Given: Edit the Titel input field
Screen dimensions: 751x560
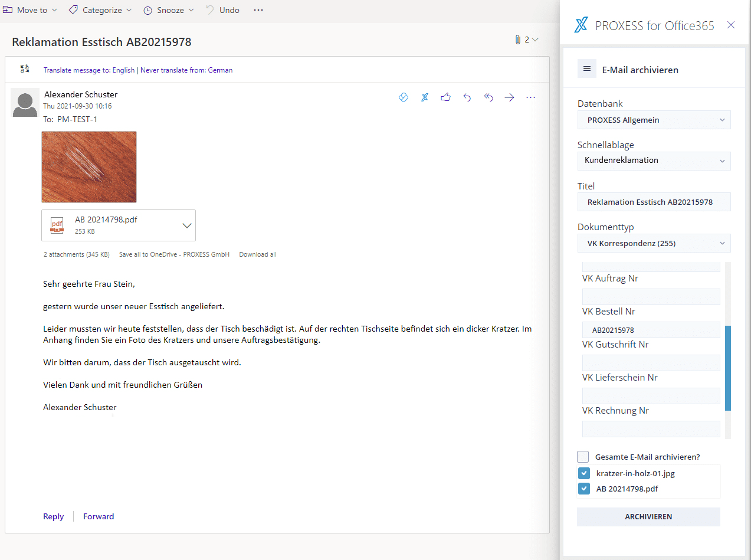Looking at the screenshot, I should tap(654, 202).
